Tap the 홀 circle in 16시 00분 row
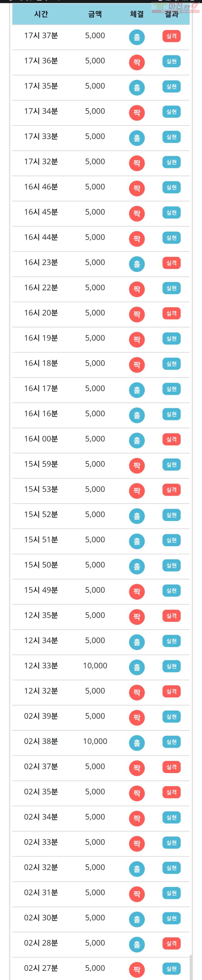Viewport: 202px width, 980px height. 137,441
